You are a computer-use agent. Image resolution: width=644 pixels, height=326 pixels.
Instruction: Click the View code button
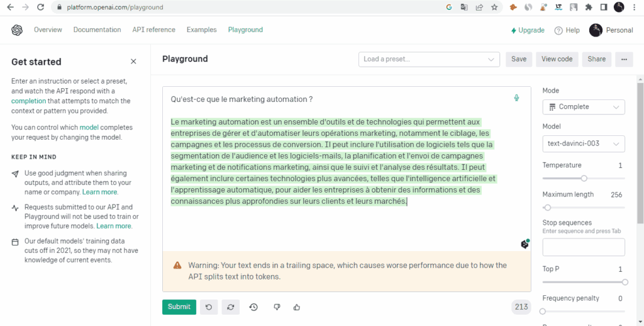(557, 59)
